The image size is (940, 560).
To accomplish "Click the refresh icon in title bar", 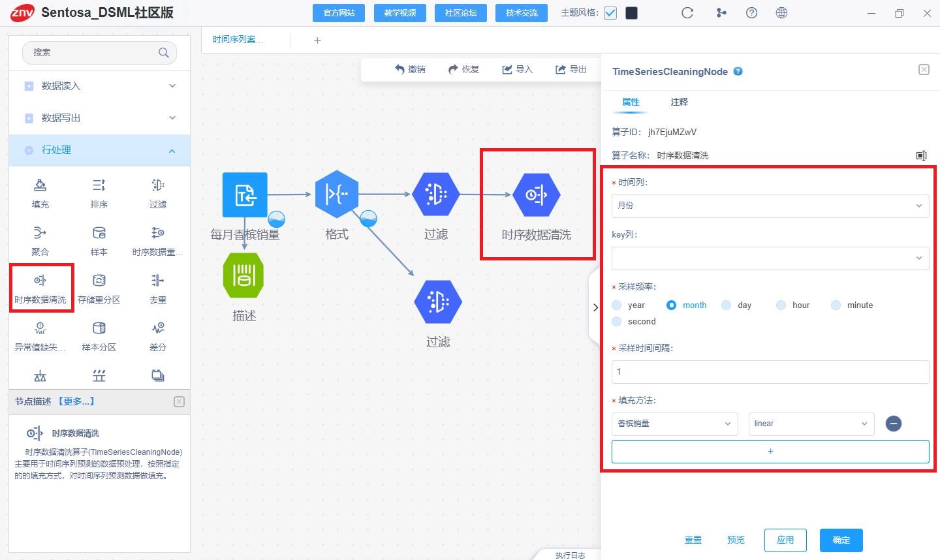I will coord(687,13).
